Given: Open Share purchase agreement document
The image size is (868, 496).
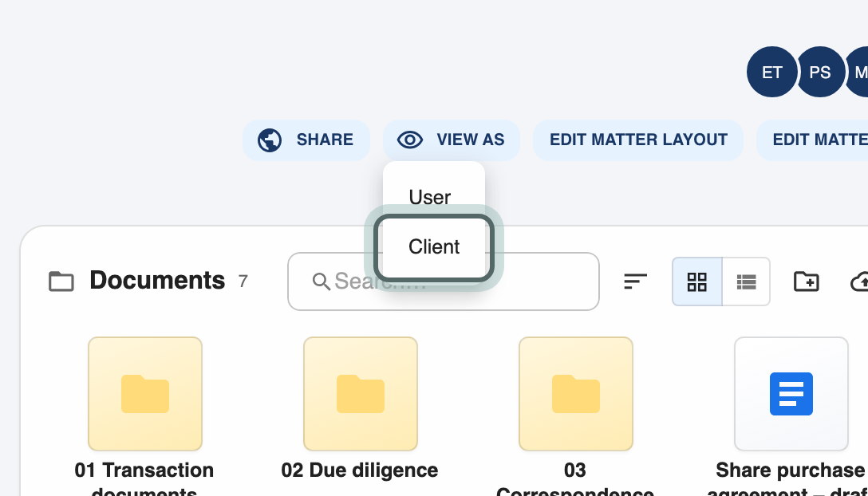Looking at the screenshot, I should point(791,394).
